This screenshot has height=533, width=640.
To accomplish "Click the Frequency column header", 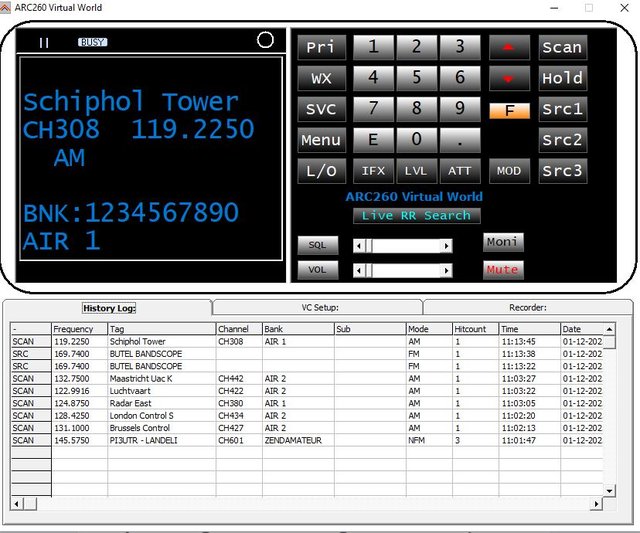I will [x=80, y=329].
